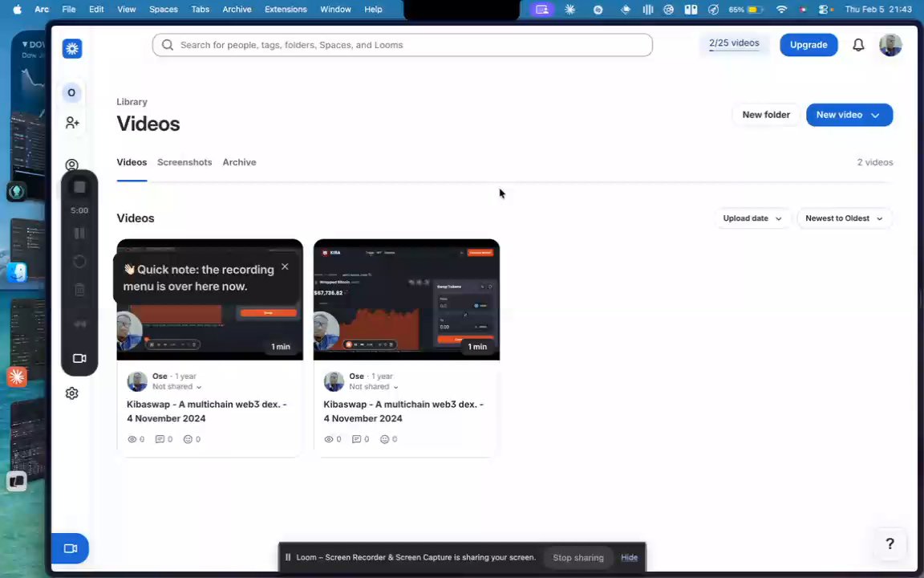This screenshot has height=578, width=924.
Task: Click the reactions smiley on first video
Action: click(x=188, y=439)
